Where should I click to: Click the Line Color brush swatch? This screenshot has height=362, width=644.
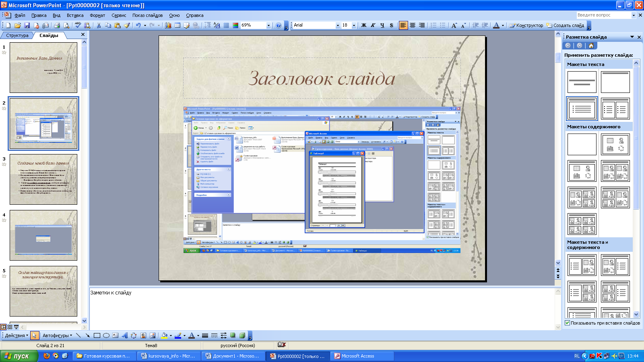[178, 335]
